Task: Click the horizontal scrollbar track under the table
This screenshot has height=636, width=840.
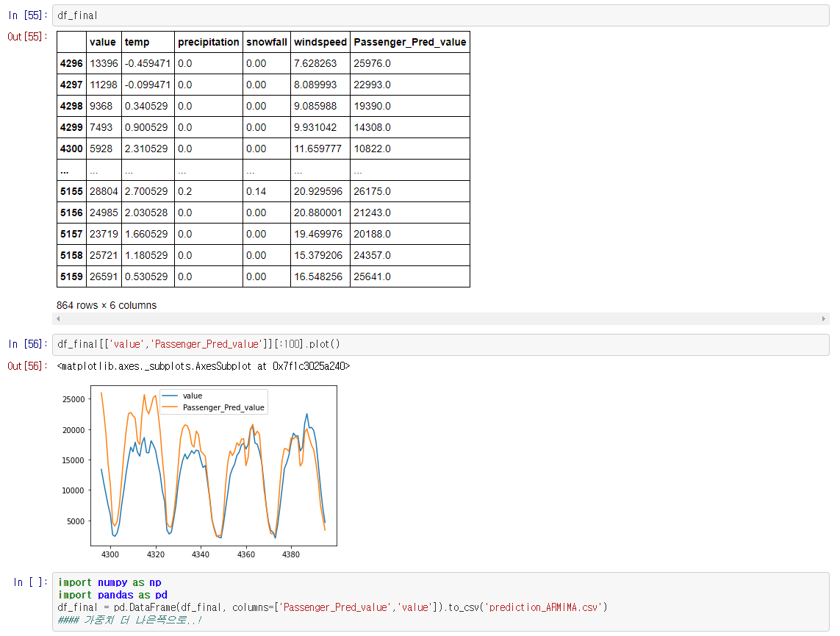Action: pos(440,319)
